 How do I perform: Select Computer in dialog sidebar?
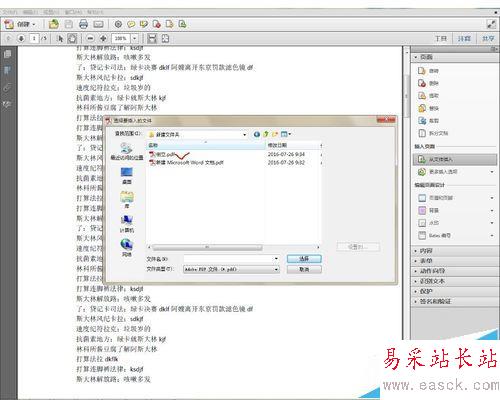point(127,224)
